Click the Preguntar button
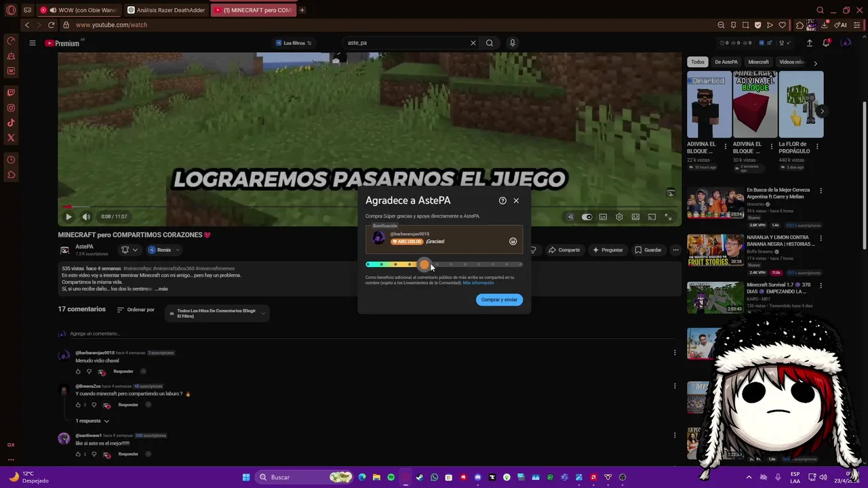Screen dimensions: 868x488 click(x=608, y=250)
